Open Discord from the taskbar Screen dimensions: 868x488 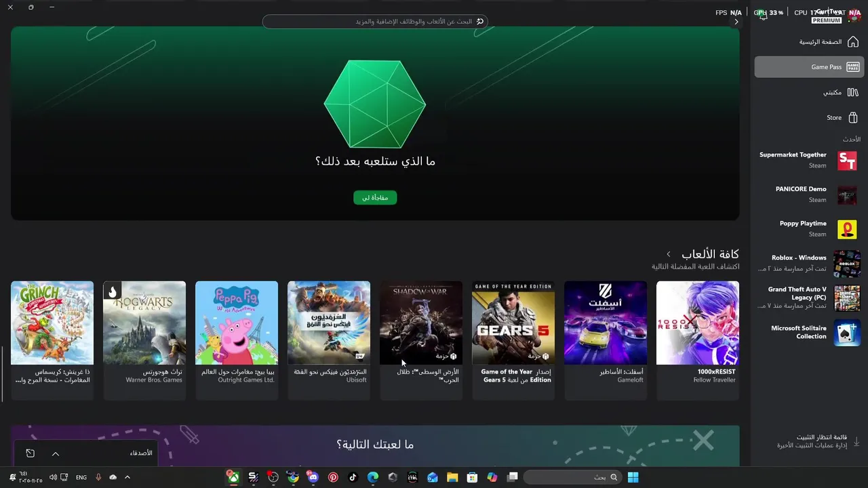pos(313,477)
